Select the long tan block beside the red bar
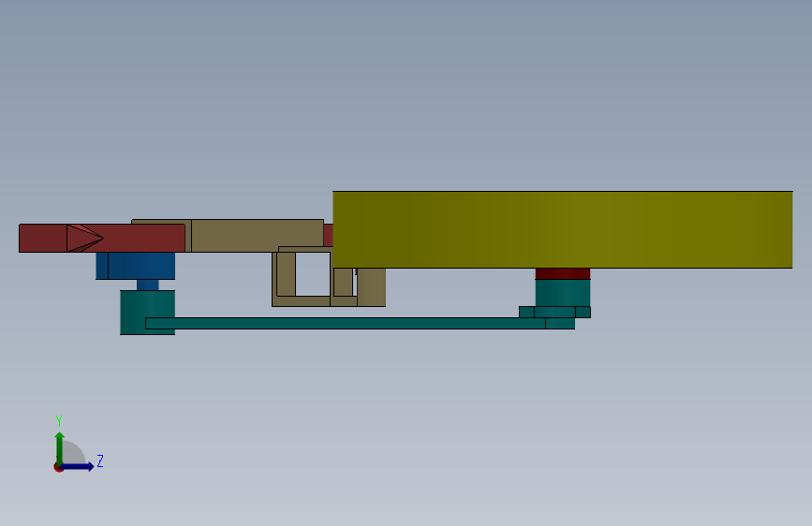The height and width of the screenshot is (526, 812). (x=257, y=236)
